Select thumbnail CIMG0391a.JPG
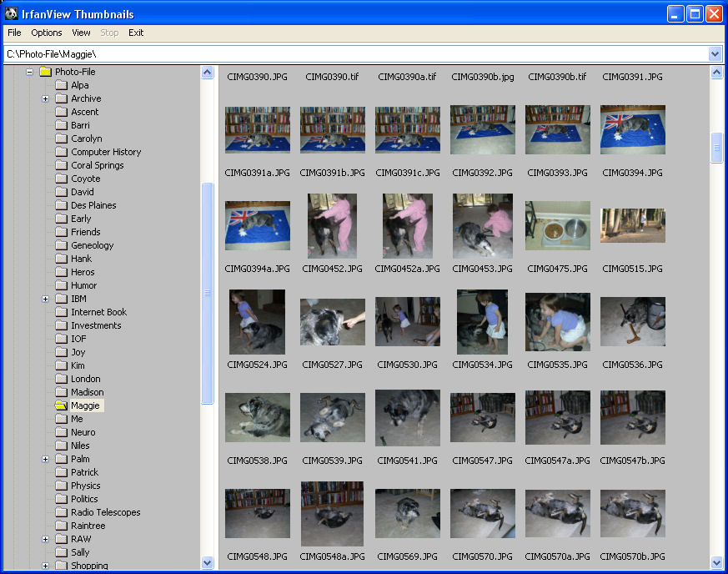728x574 pixels. pyautogui.click(x=258, y=129)
